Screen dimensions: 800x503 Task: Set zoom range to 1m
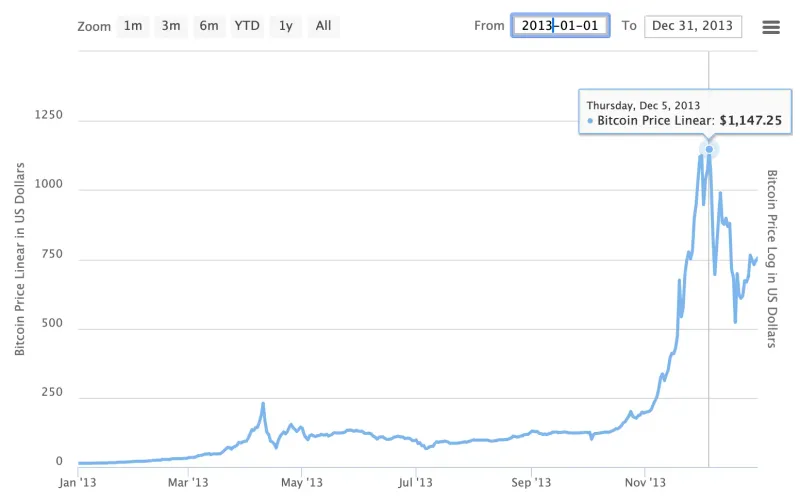pos(133,26)
